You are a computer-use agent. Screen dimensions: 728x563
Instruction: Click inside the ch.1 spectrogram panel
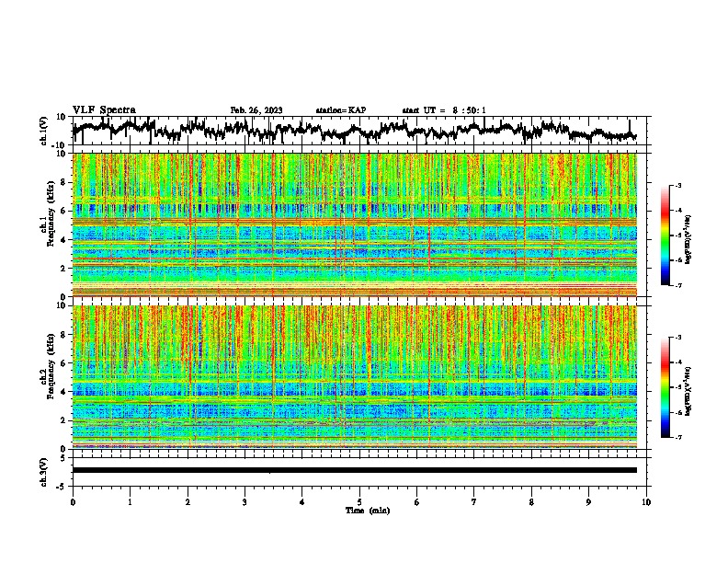(354, 224)
